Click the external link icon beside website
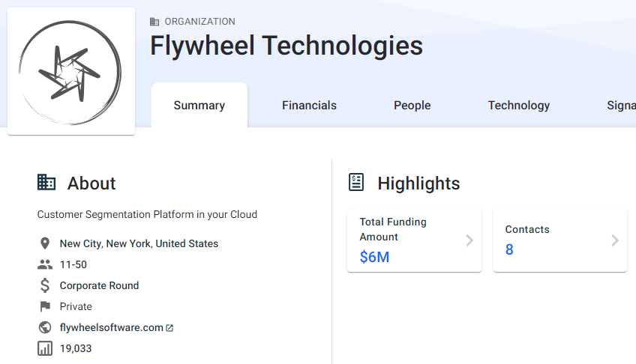Image resolution: width=636 pixels, height=364 pixels. (x=169, y=328)
